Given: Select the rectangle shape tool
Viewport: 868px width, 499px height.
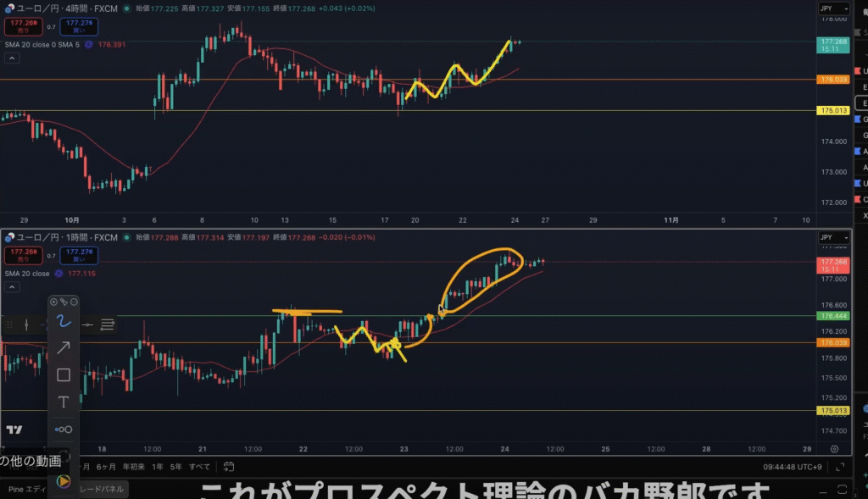Looking at the screenshot, I should click(x=64, y=374).
